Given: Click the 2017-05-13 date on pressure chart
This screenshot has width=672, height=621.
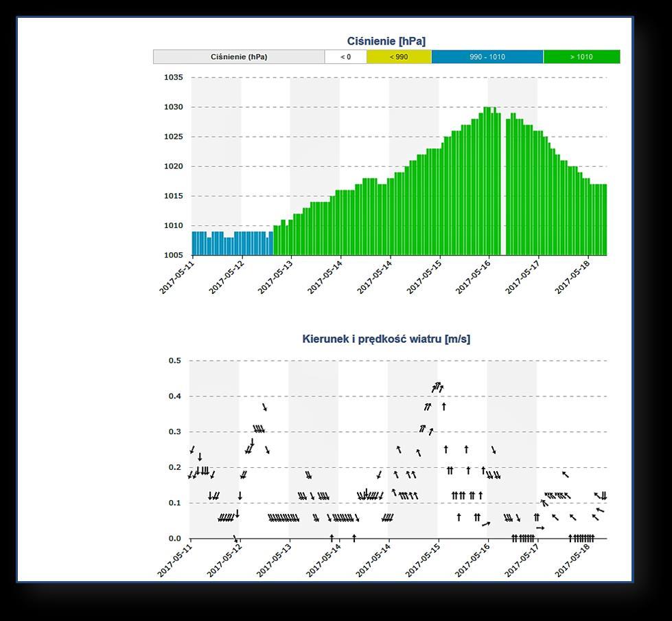Looking at the screenshot, I should click(275, 277).
